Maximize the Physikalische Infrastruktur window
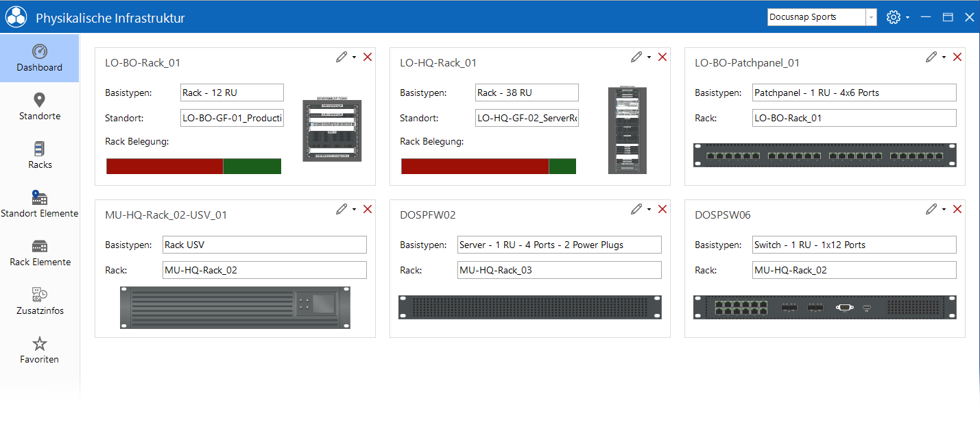 click(948, 17)
